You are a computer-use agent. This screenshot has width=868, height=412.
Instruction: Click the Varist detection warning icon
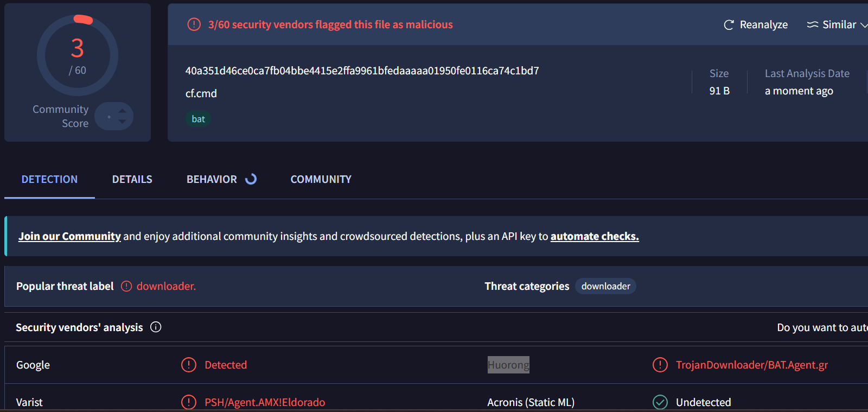tap(188, 402)
